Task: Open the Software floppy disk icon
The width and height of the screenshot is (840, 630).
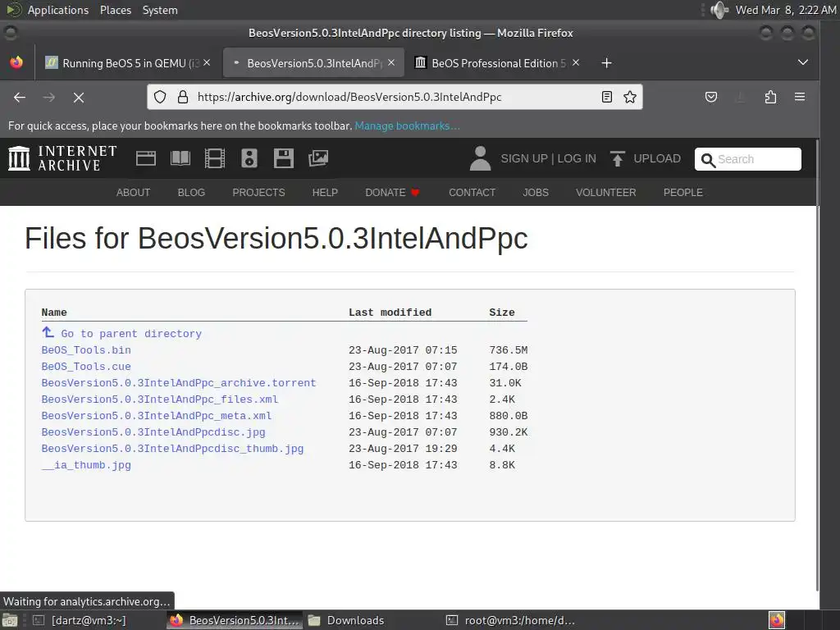Action: [283, 158]
